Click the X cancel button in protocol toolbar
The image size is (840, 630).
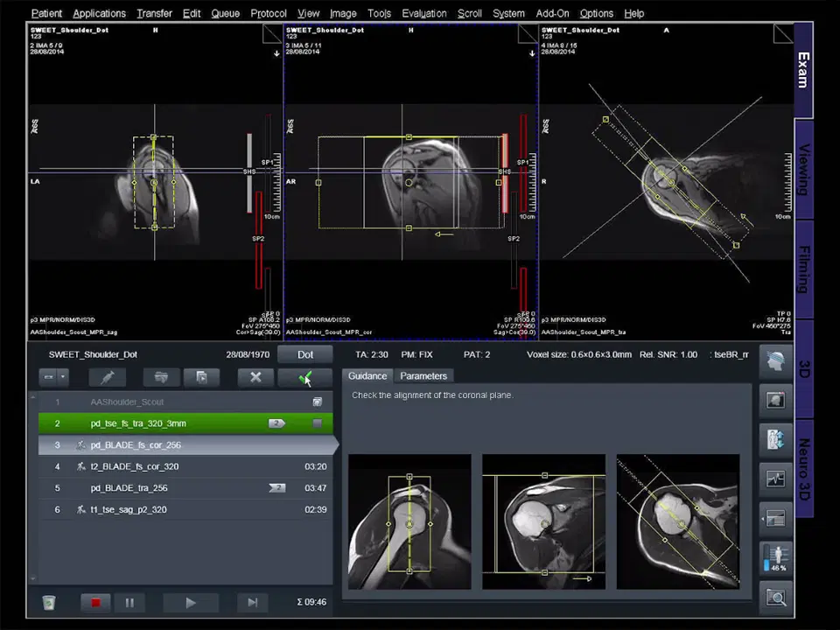tap(255, 377)
